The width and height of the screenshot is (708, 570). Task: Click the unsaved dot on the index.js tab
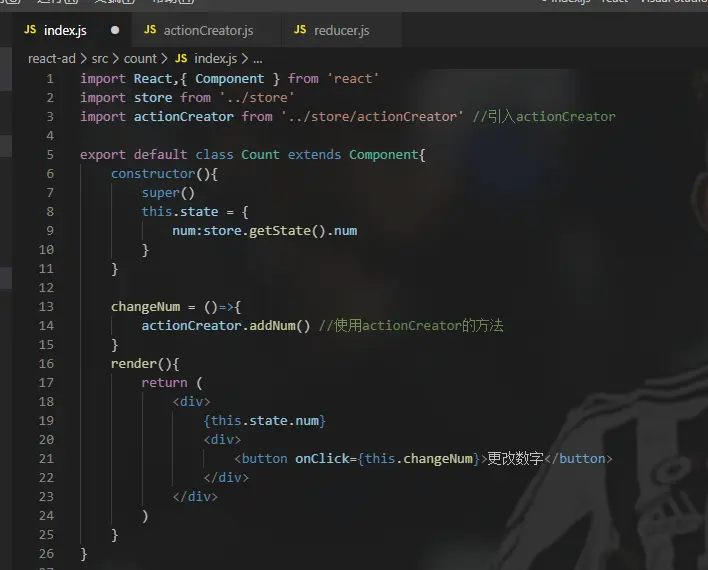(x=115, y=30)
